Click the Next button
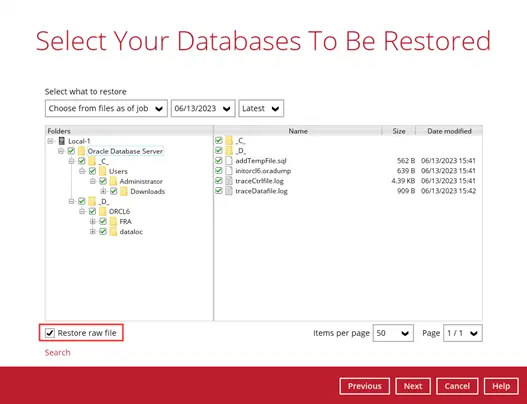This screenshot has width=527, height=404. coord(413,386)
